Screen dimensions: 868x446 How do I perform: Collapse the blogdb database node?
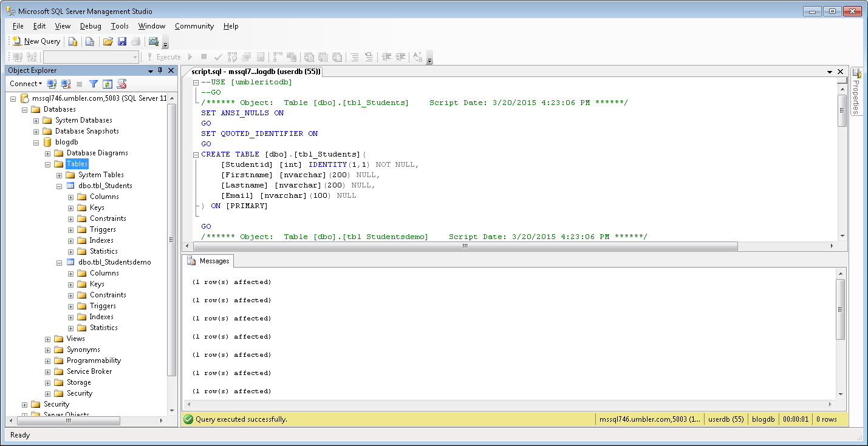coord(36,143)
